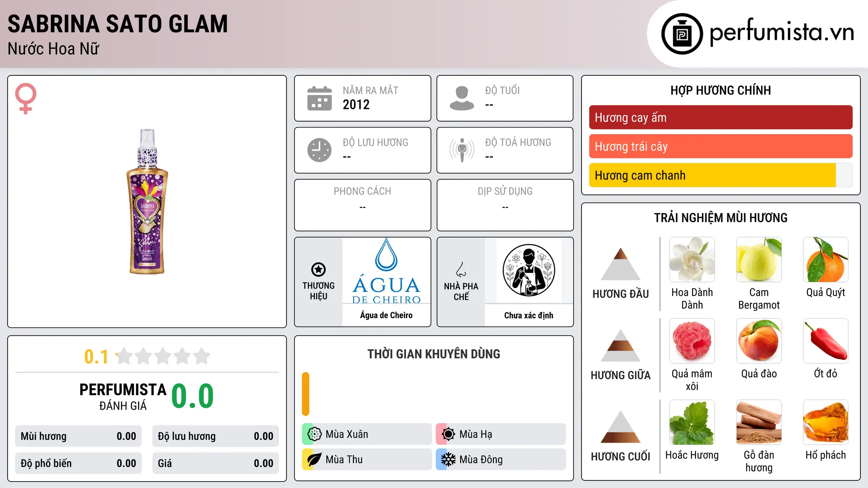The image size is (868, 488).
Task: Click the Thời gian khuyên dùng heading
Action: point(434,354)
